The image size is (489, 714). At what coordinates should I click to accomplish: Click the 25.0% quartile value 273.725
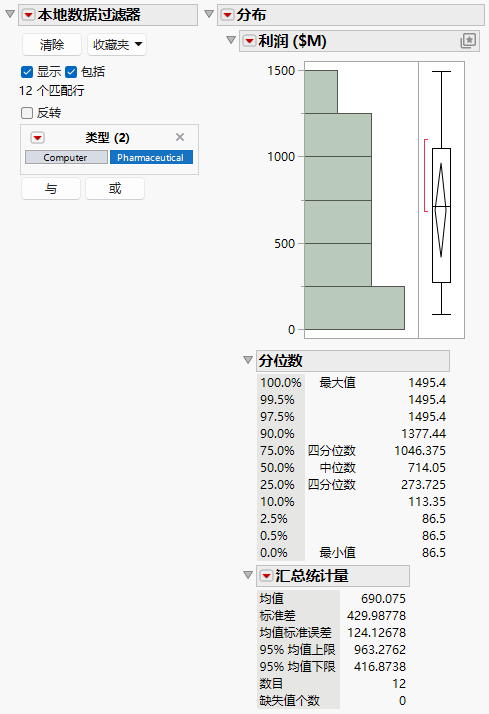pyautogui.click(x=423, y=484)
